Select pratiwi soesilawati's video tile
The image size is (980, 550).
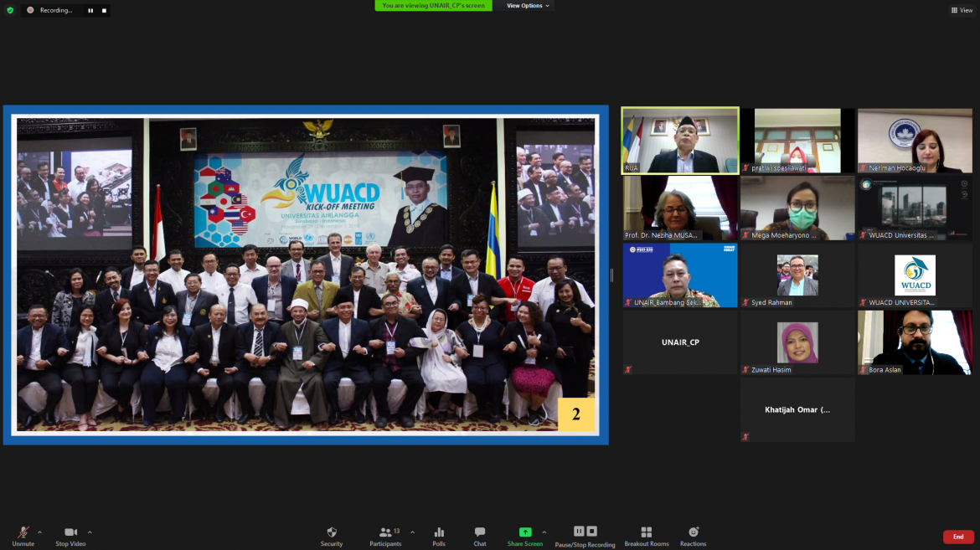click(797, 141)
